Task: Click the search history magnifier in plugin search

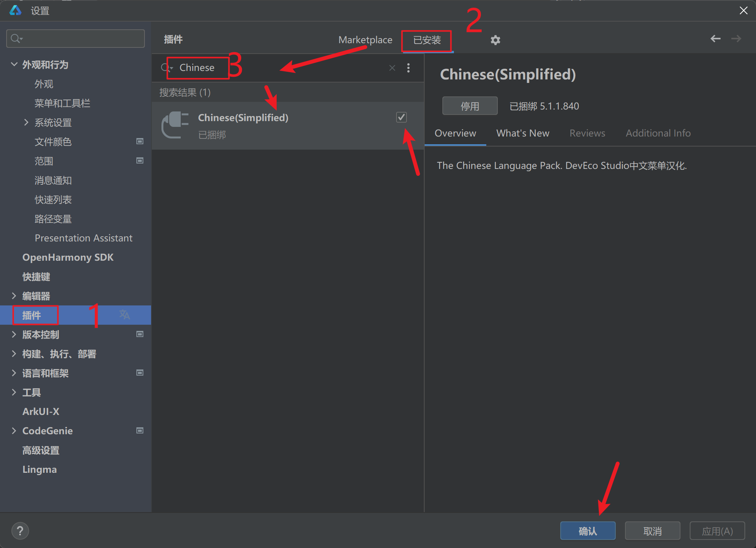Action: click(x=166, y=68)
